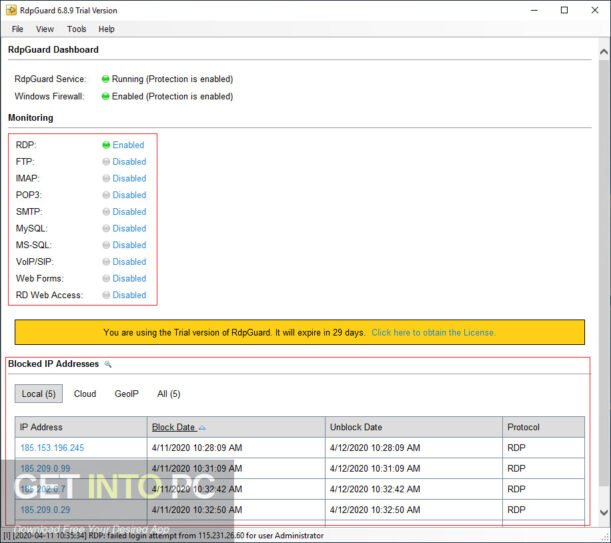
Task: Open the Help menu
Action: tap(106, 29)
